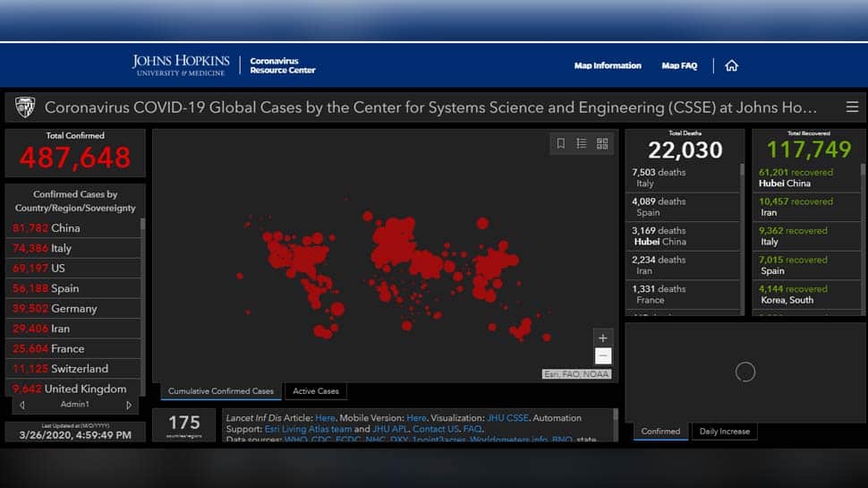The height and width of the screenshot is (488, 868).
Task: Click the Total Recovered 117,749 figure
Action: click(x=809, y=150)
